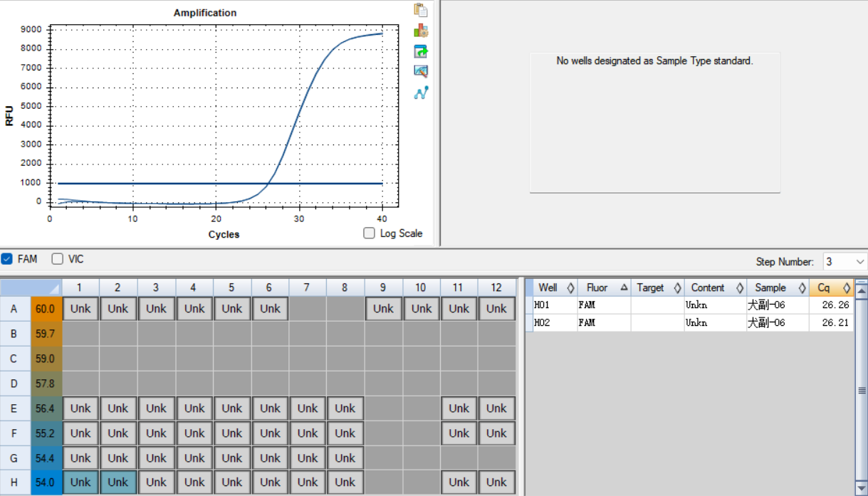Click the 59.7 temperature row B cell

[46, 334]
